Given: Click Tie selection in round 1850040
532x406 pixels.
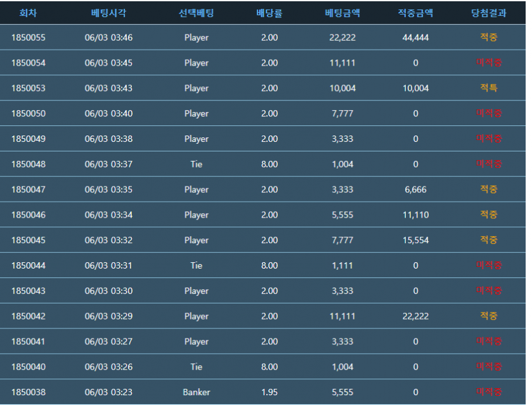Looking at the screenshot, I should [x=196, y=367].
